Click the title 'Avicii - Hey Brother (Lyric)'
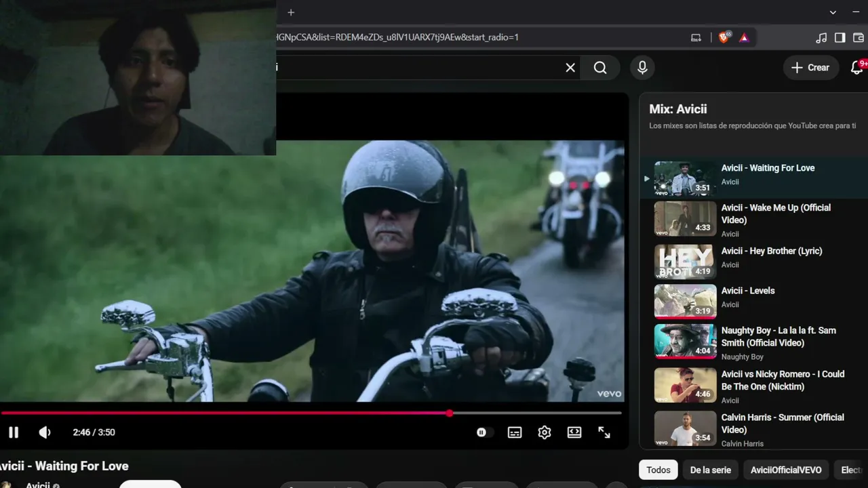This screenshot has height=488, width=868. [772, 251]
